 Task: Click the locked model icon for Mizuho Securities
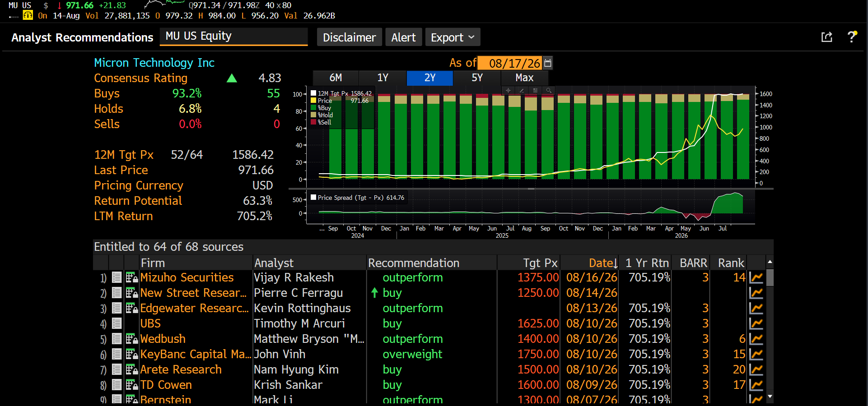click(131, 277)
